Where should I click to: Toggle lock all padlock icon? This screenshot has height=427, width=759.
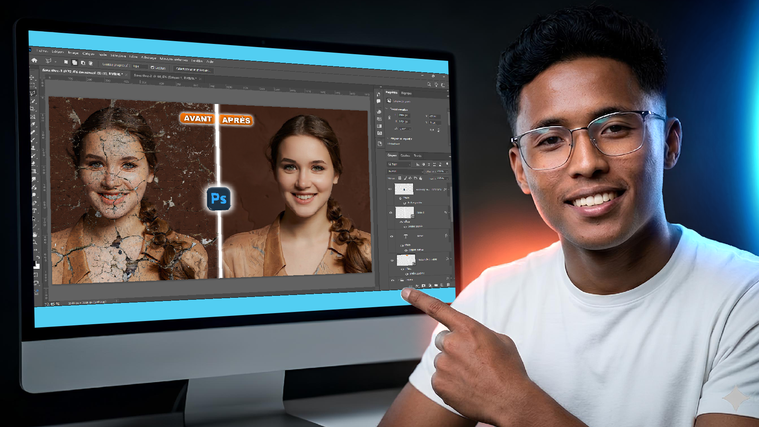point(421,179)
